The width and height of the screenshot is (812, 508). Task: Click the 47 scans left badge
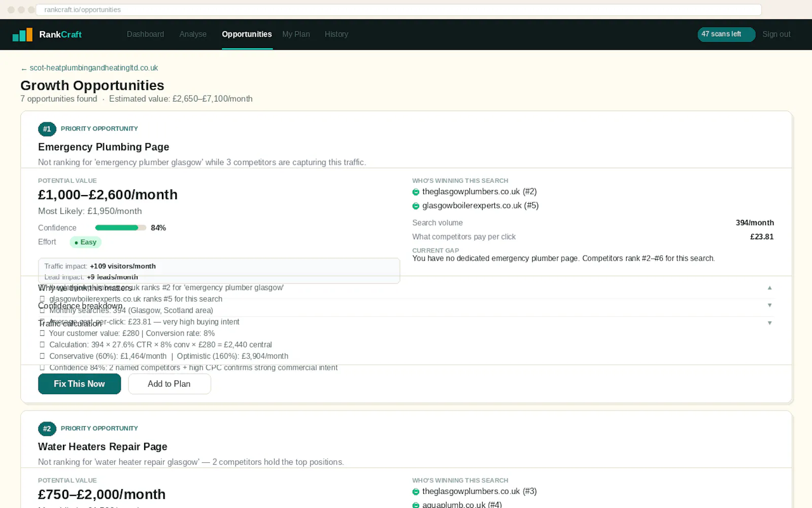[x=726, y=34]
